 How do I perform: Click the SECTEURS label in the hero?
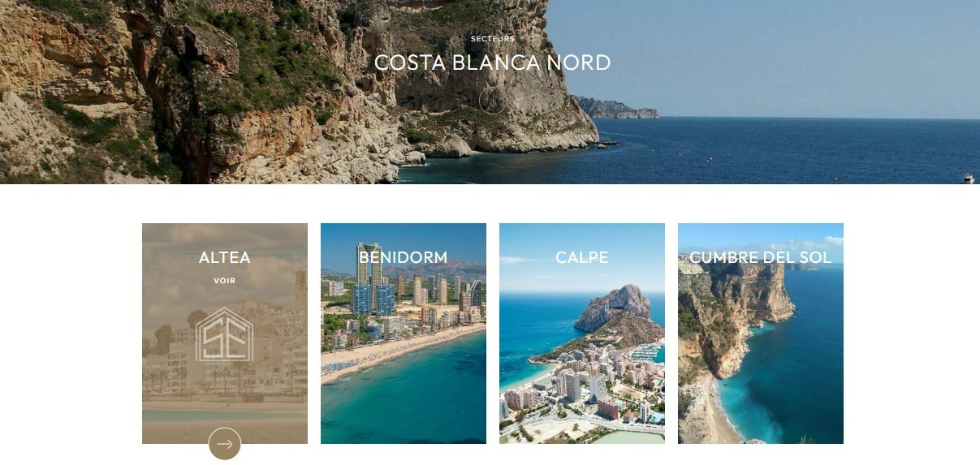point(493,39)
